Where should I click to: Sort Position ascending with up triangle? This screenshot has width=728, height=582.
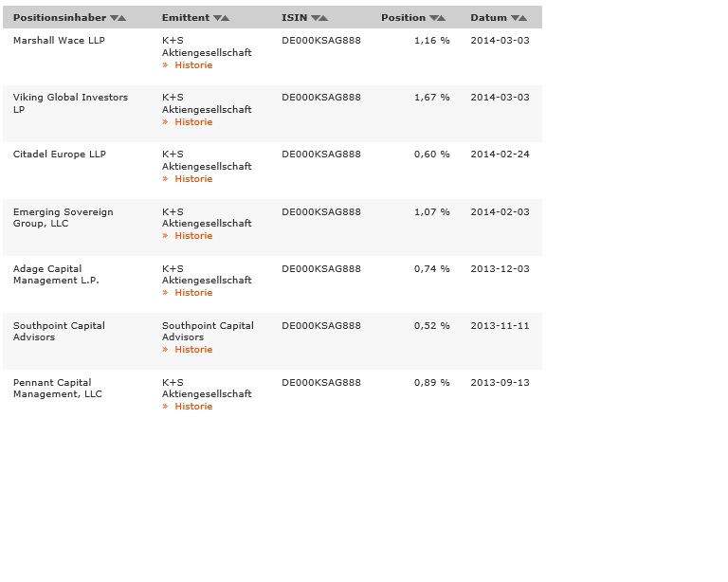point(442,18)
